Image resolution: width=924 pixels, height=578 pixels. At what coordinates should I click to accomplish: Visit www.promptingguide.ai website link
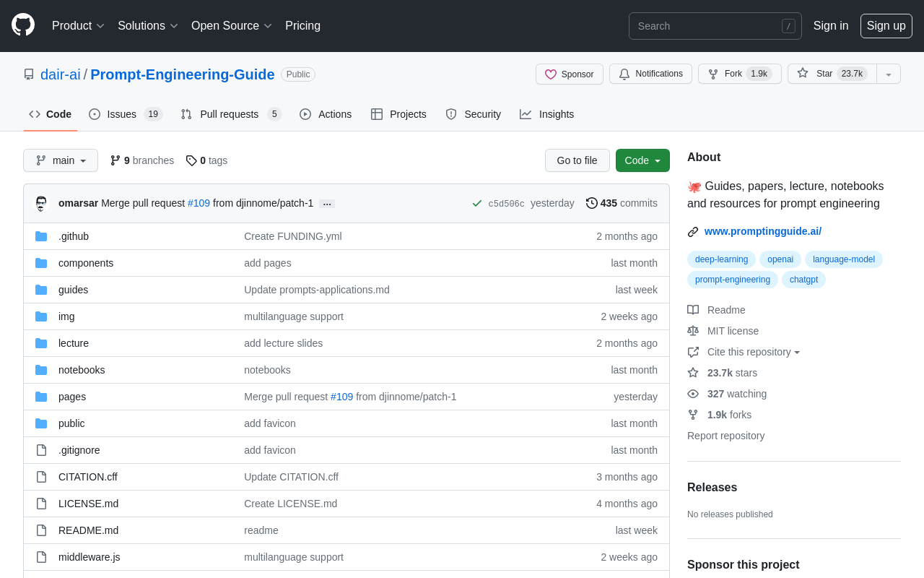pos(763,231)
